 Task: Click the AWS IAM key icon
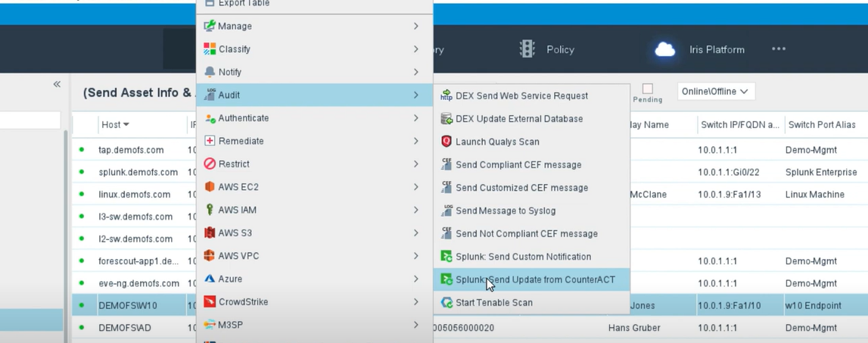pyautogui.click(x=210, y=210)
